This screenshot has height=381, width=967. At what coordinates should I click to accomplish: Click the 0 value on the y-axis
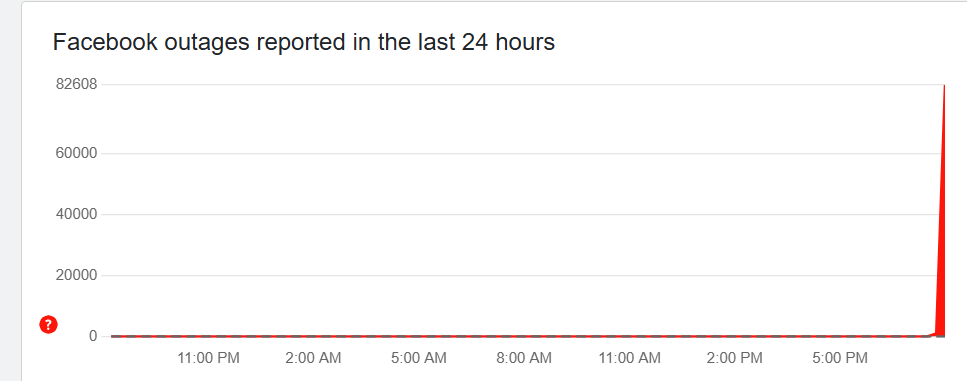94,336
